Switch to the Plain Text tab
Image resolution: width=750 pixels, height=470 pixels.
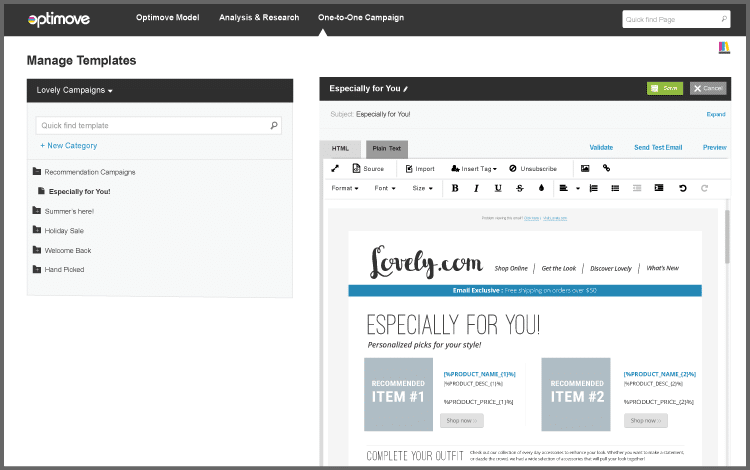coord(386,149)
